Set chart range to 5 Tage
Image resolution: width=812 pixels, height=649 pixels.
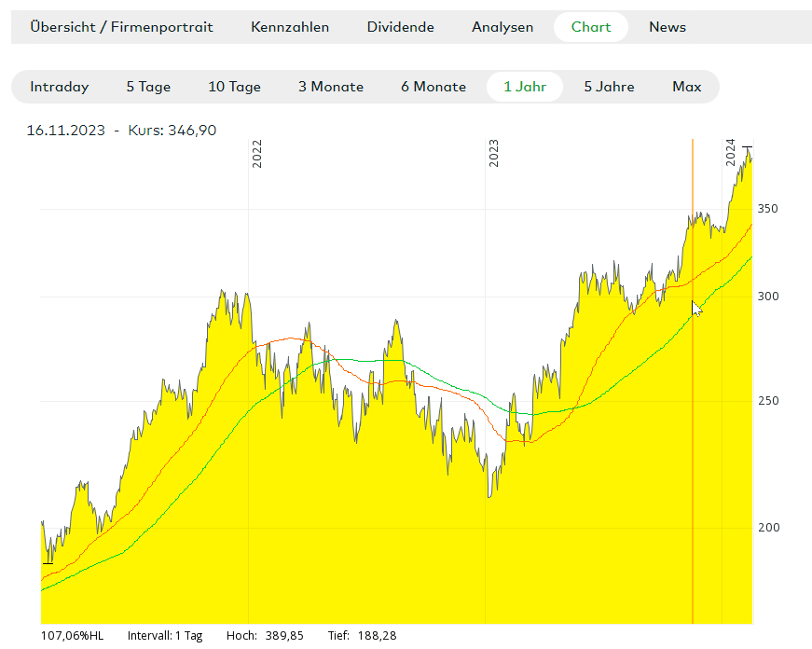[148, 87]
